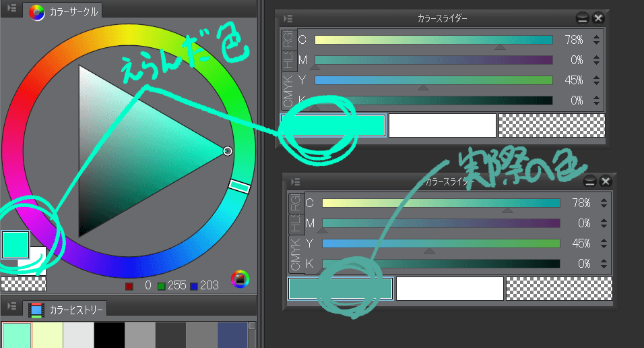Adjust the K slider in upper panel

tap(434, 100)
